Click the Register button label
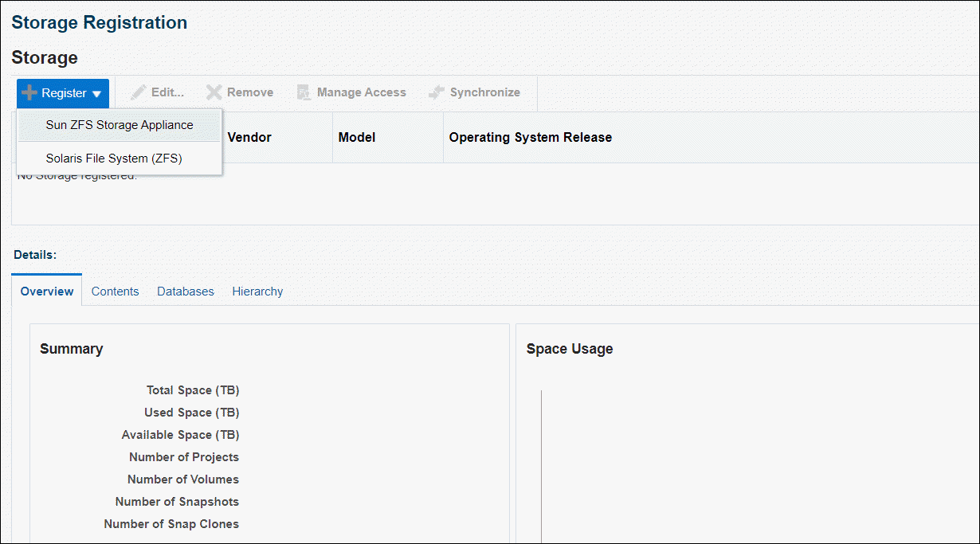Image resolution: width=980 pixels, height=544 pixels. (x=64, y=93)
